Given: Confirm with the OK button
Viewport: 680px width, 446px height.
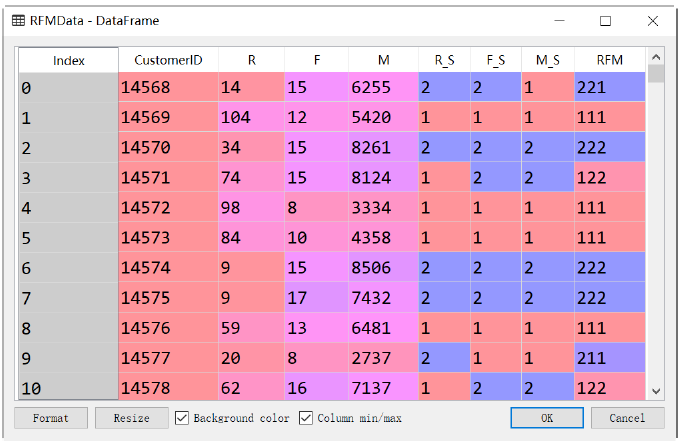Looking at the screenshot, I should coord(547,418).
